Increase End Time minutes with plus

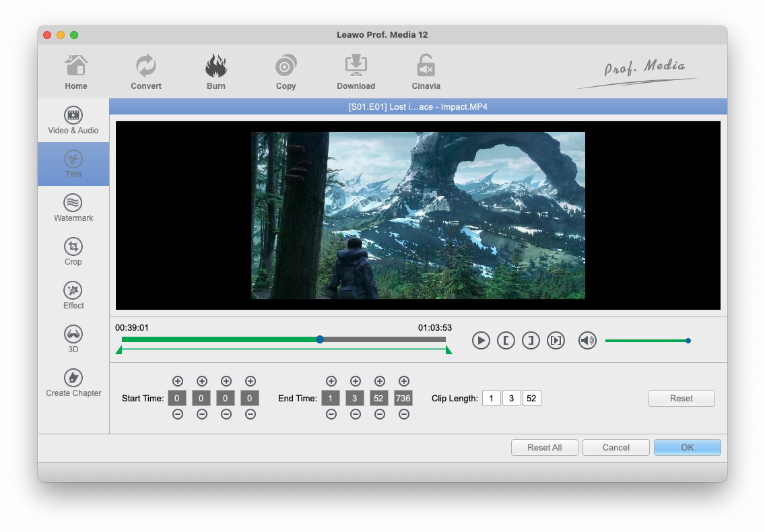[356, 381]
